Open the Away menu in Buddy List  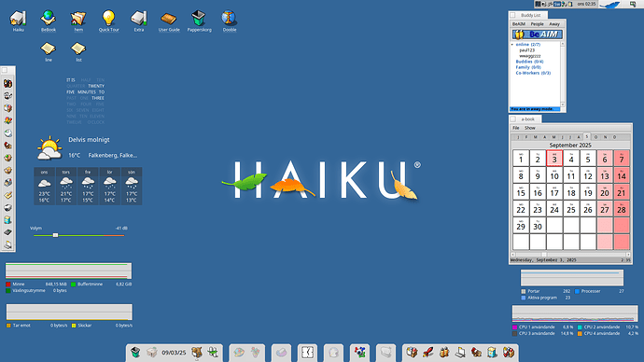click(554, 24)
